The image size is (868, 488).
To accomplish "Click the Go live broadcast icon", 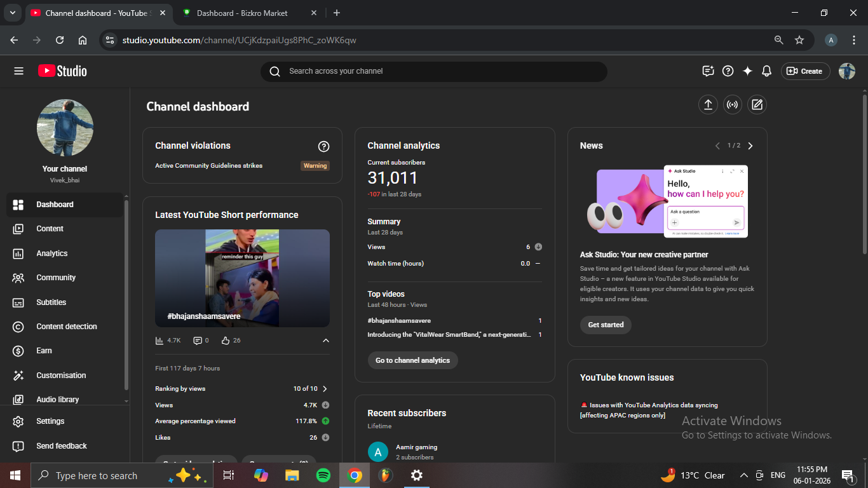I will click(x=733, y=105).
